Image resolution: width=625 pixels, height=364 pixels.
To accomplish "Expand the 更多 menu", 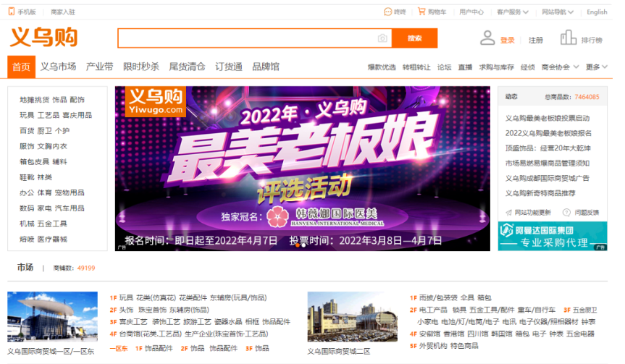I will 596,67.
